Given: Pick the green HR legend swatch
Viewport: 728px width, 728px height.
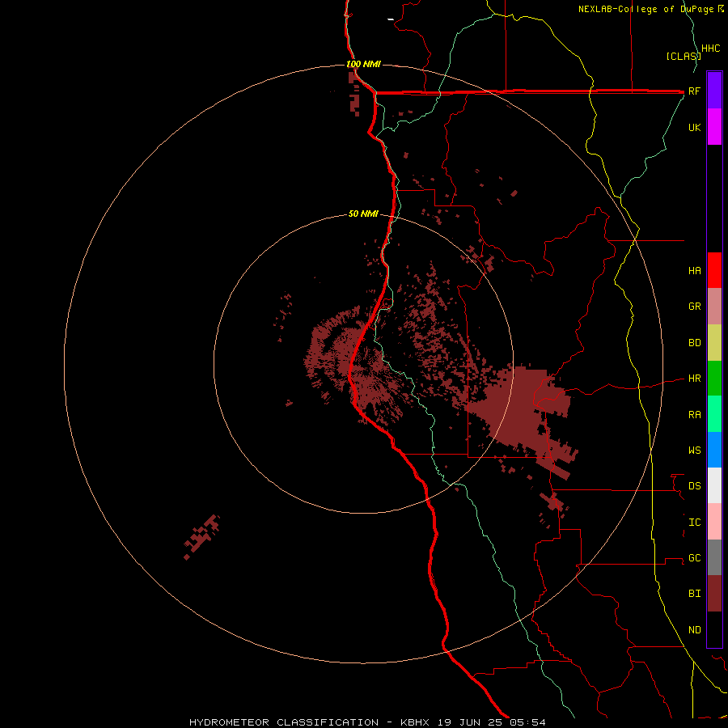Looking at the screenshot, I should pos(714,378).
